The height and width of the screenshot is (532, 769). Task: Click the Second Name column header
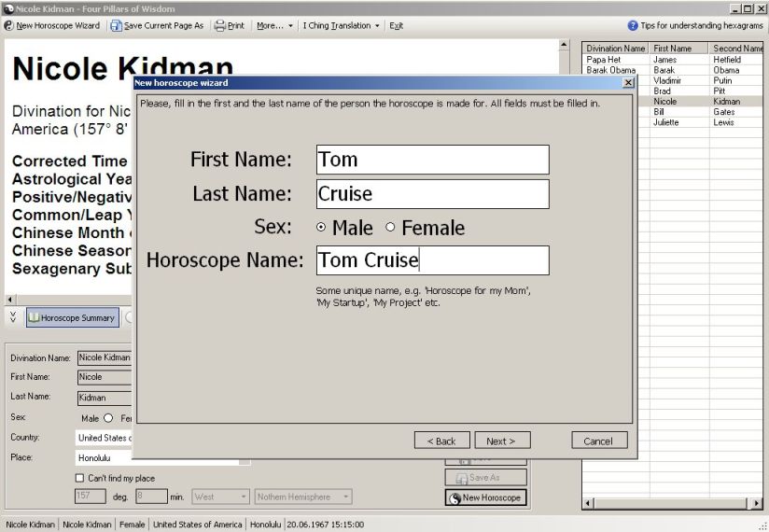736,48
